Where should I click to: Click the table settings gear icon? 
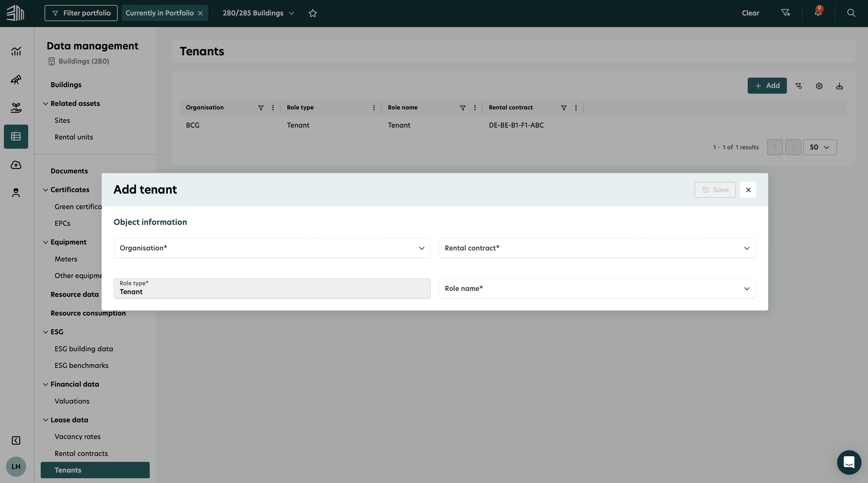coord(819,86)
